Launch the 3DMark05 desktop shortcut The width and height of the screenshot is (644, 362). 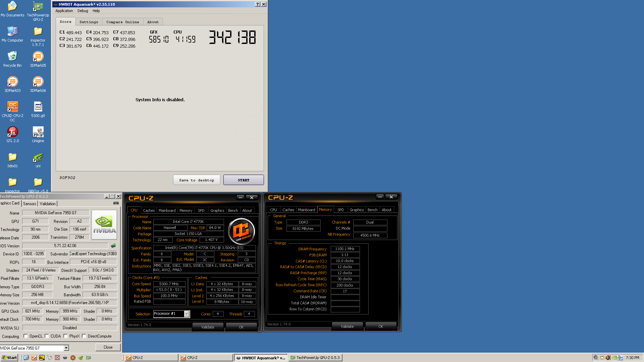[x=38, y=59]
